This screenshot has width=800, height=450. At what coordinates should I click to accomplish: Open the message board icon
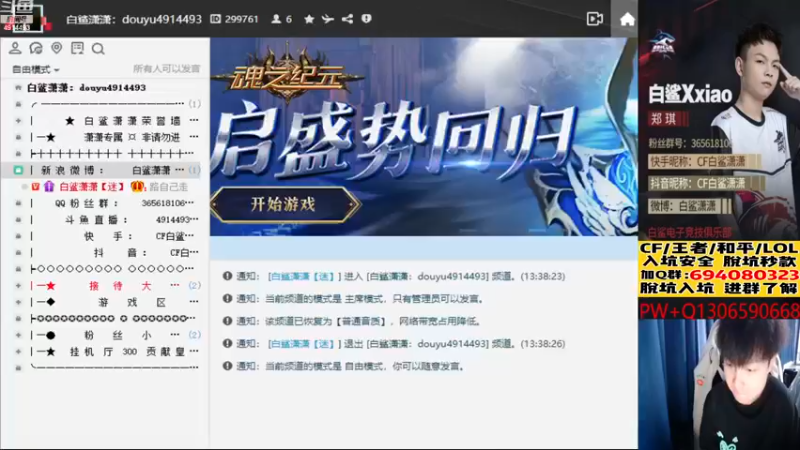click(x=78, y=48)
